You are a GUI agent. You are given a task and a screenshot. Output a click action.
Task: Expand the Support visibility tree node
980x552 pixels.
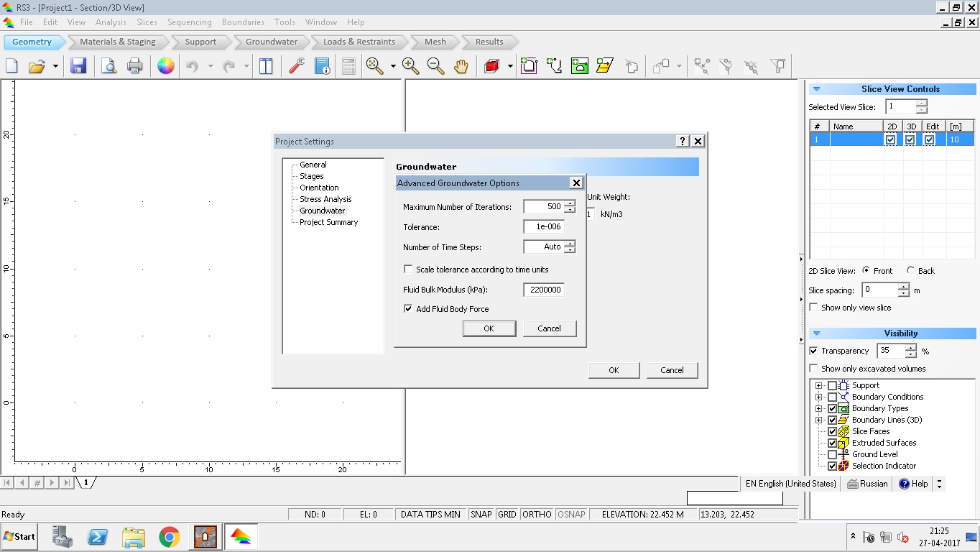pos(818,385)
